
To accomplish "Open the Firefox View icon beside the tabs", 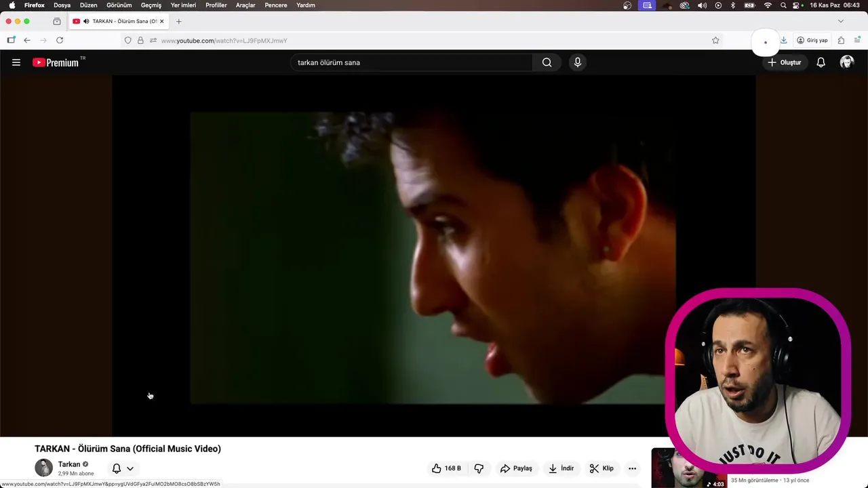I will [57, 21].
